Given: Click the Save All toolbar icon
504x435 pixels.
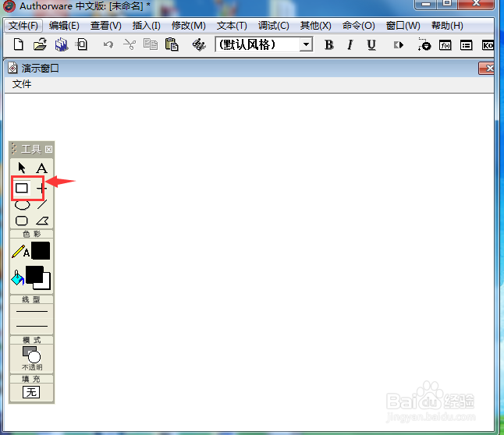Looking at the screenshot, I should (x=61, y=44).
